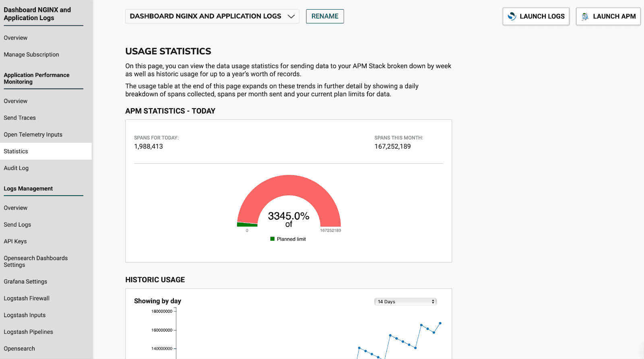
Task: Click the Logs Management section heading
Action: (x=28, y=188)
